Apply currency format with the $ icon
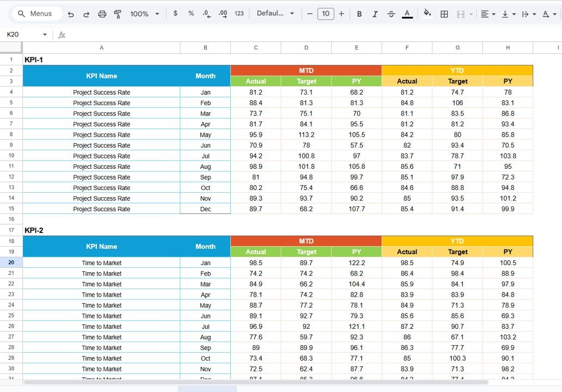Screen dimensions: 562x392 pos(175,14)
